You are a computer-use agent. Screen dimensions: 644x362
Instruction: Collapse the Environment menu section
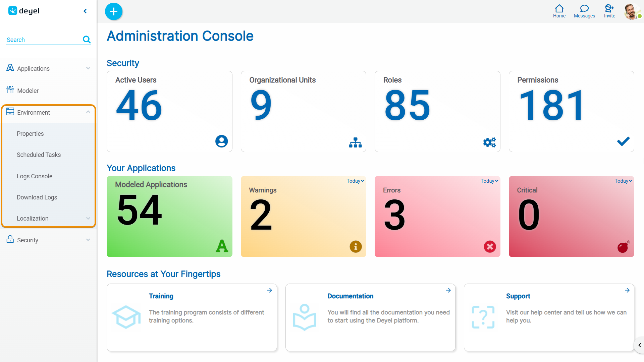(x=88, y=112)
